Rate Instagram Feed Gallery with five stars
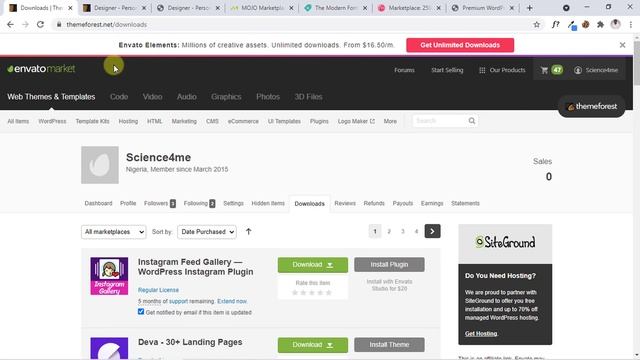The image size is (640, 360). point(329,292)
